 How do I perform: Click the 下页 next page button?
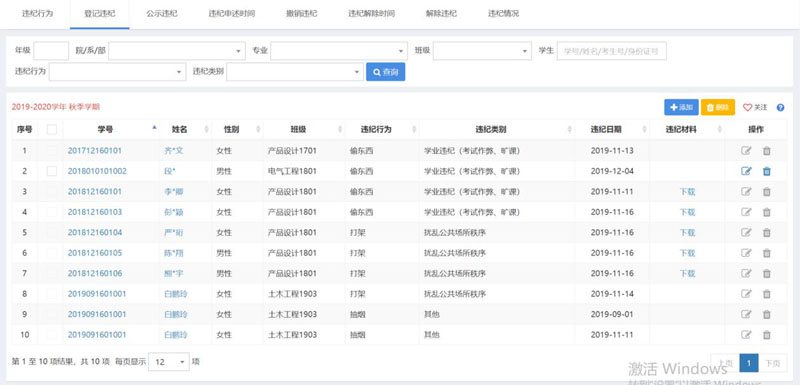tap(772, 363)
